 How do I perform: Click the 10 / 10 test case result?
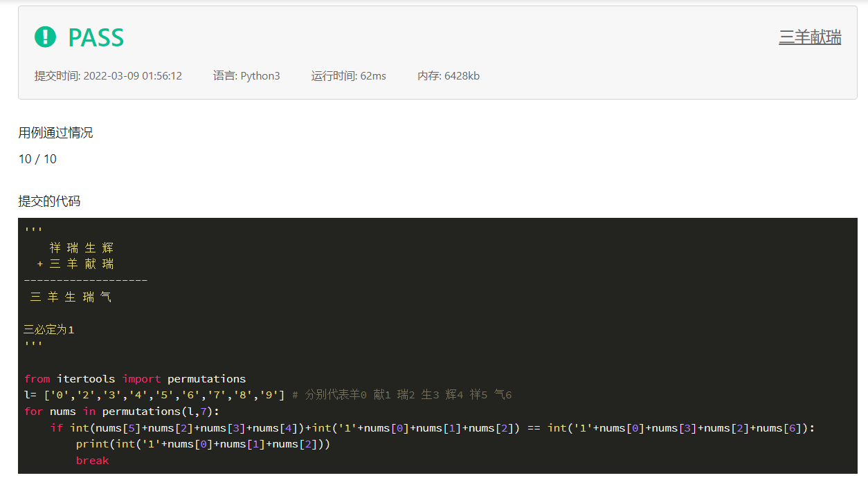click(x=37, y=159)
